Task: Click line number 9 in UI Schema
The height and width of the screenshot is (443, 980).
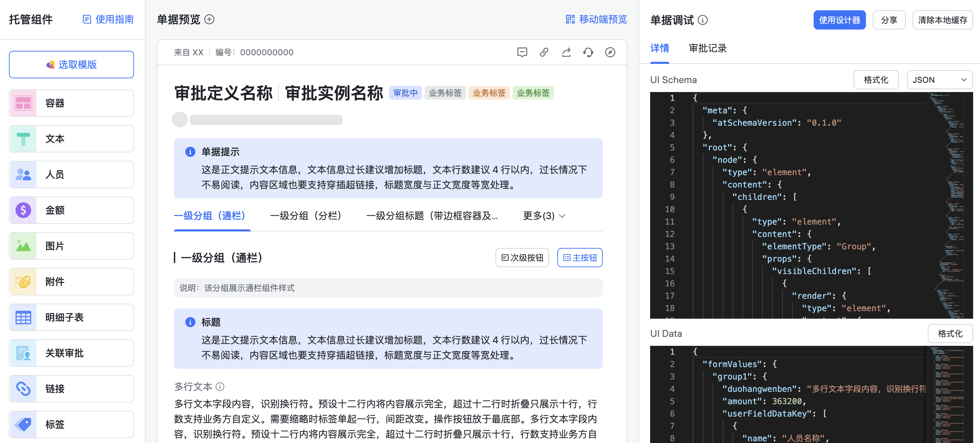Action: click(672, 197)
